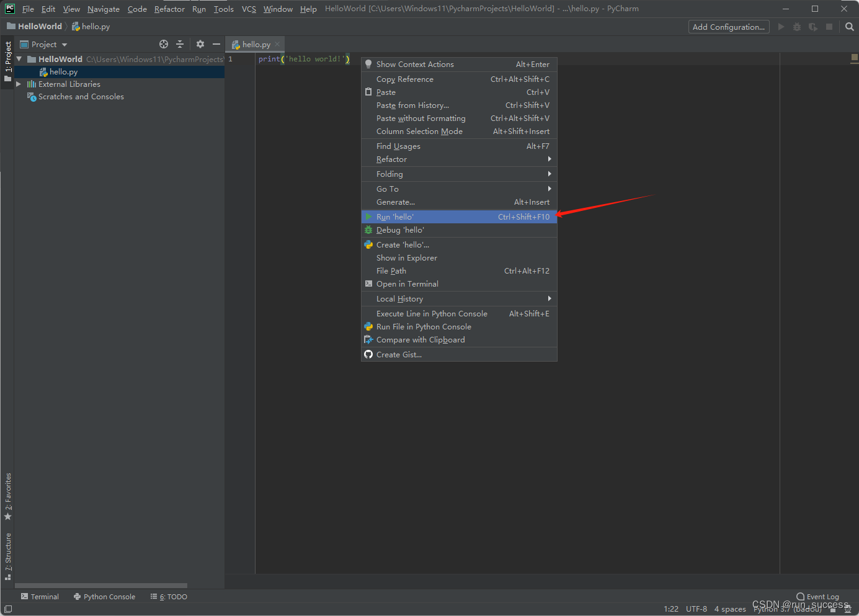This screenshot has width=859, height=616.
Task: Click the Stop square icon in toolbar
Action: 829,27
